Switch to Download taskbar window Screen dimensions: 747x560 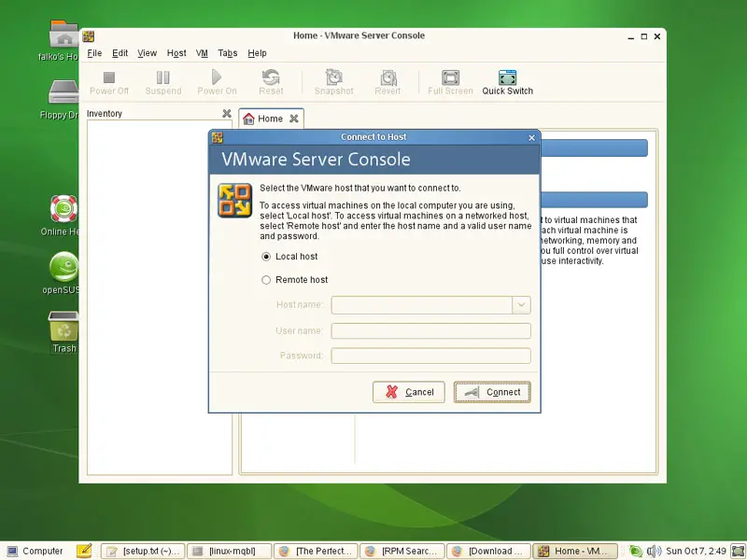[x=488, y=551]
